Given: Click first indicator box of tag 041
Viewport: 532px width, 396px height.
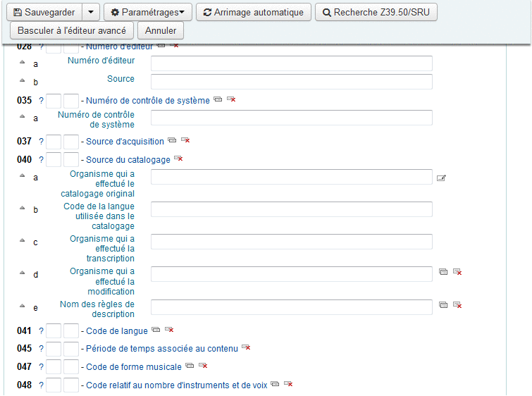Looking at the screenshot, I should click(54, 331).
